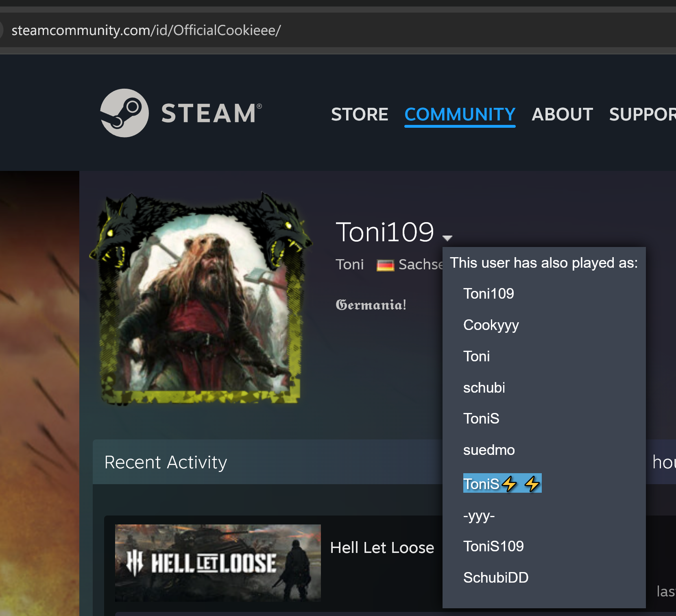Click the Recent Activity section header
The width and height of the screenshot is (676, 616).
166,462
